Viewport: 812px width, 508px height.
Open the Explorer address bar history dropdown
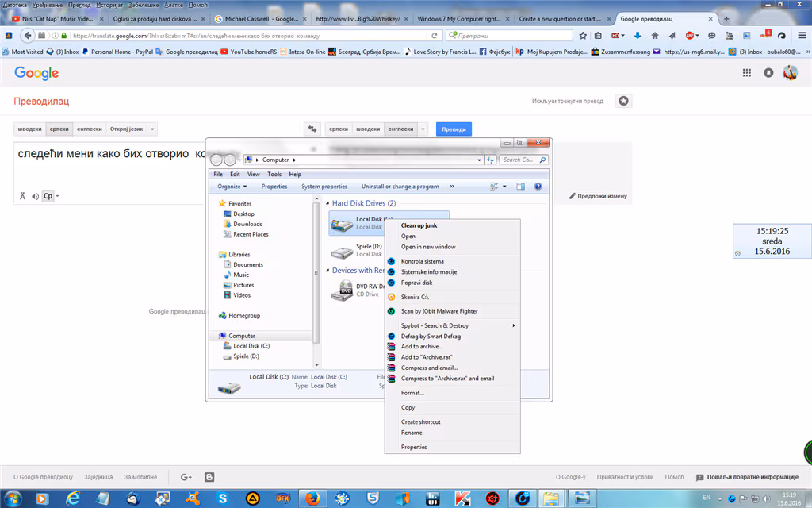click(x=479, y=160)
